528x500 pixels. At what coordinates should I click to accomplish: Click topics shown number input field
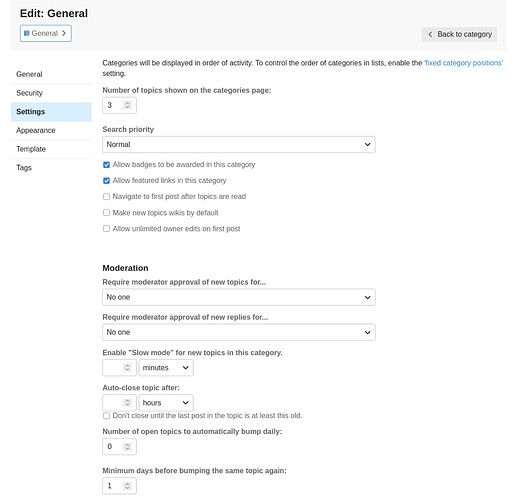[119, 105]
